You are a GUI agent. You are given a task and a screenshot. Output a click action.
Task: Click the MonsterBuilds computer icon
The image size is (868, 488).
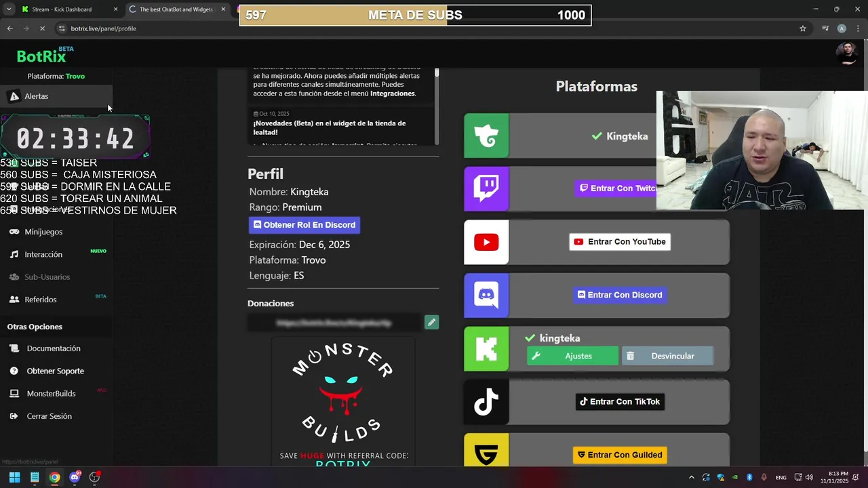14,393
